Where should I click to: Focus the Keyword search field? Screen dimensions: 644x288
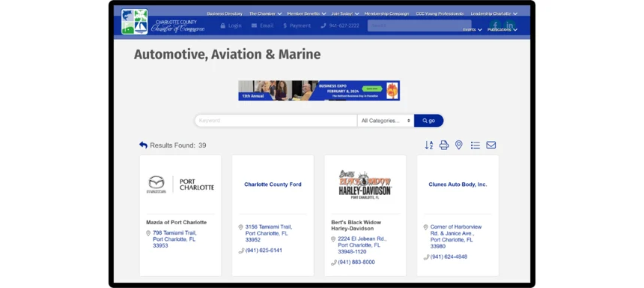(276, 121)
